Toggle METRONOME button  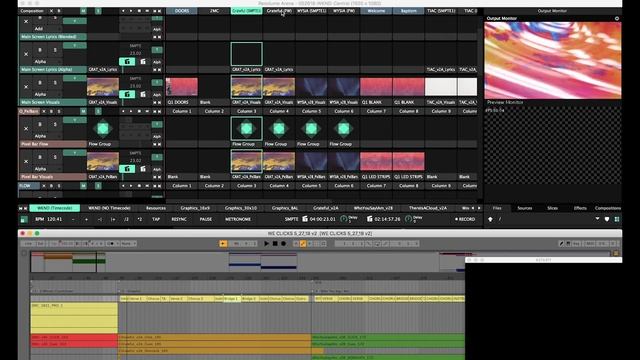coord(238,219)
